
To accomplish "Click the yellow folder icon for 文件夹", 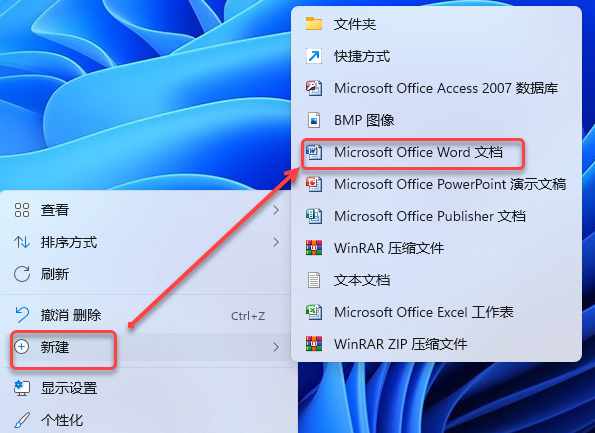I will pyautogui.click(x=314, y=24).
